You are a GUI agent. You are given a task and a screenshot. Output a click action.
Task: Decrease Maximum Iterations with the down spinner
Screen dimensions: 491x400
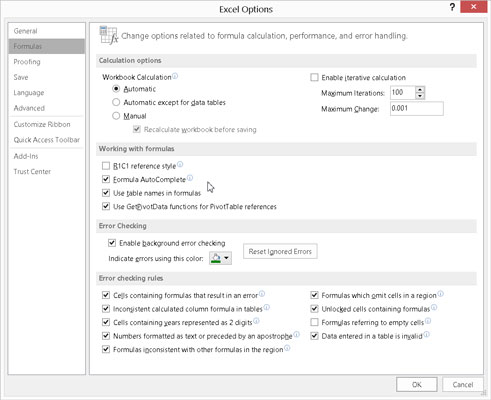[x=420, y=96]
